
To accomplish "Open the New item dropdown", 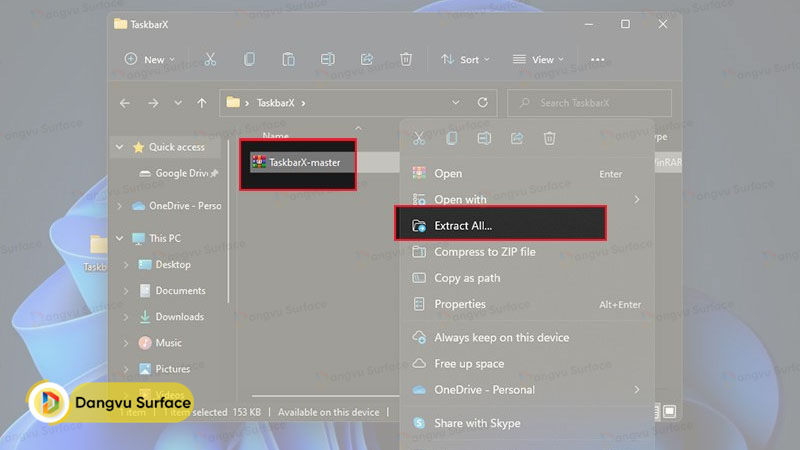I will pos(149,60).
